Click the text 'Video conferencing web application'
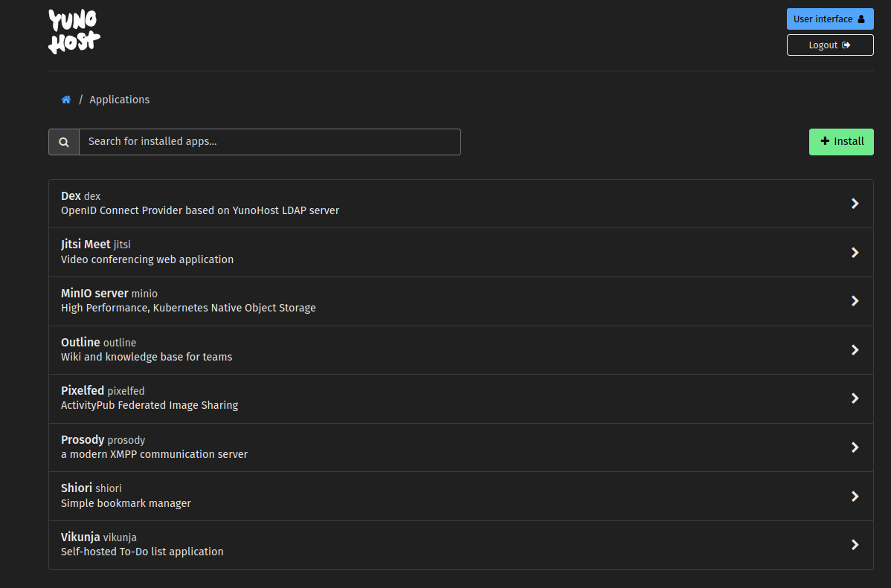Screen dimensions: 891x588 coord(147,259)
